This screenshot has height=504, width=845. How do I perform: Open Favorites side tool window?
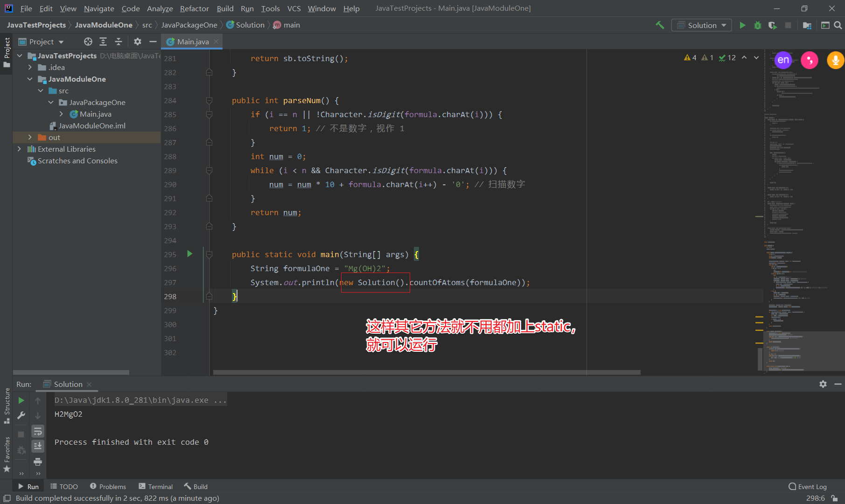pos(7,454)
